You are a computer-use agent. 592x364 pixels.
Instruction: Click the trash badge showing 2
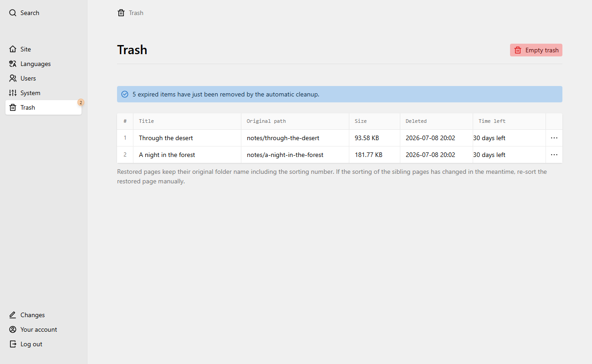[x=81, y=102]
